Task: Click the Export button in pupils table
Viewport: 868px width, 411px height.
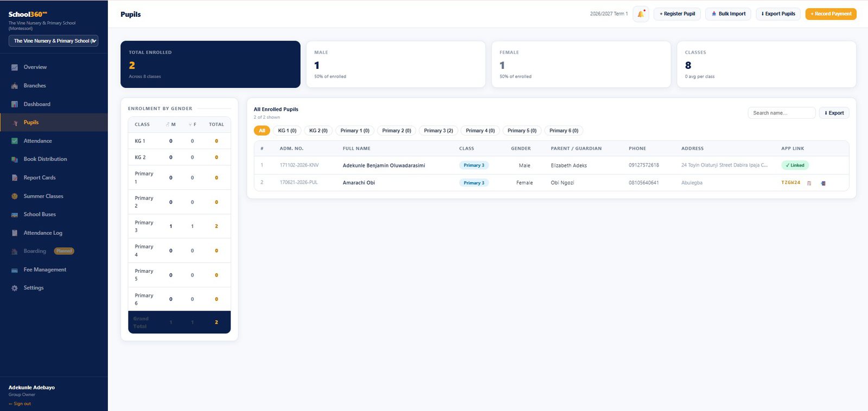Action: point(834,113)
